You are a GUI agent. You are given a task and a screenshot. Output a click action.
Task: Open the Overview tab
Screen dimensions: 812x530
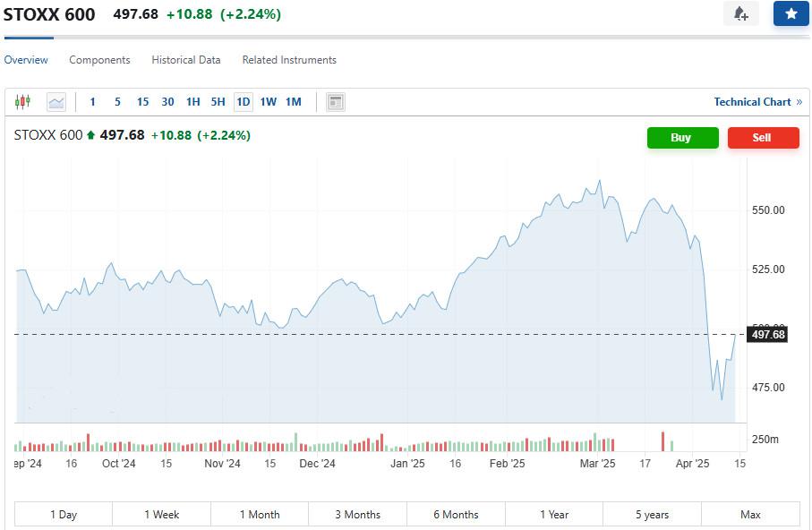tap(26, 60)
